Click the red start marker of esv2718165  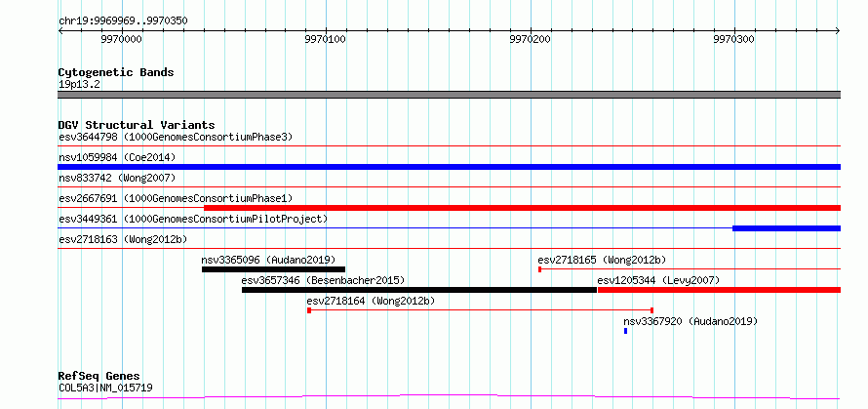pyautogui.click(x=539, y=269)
